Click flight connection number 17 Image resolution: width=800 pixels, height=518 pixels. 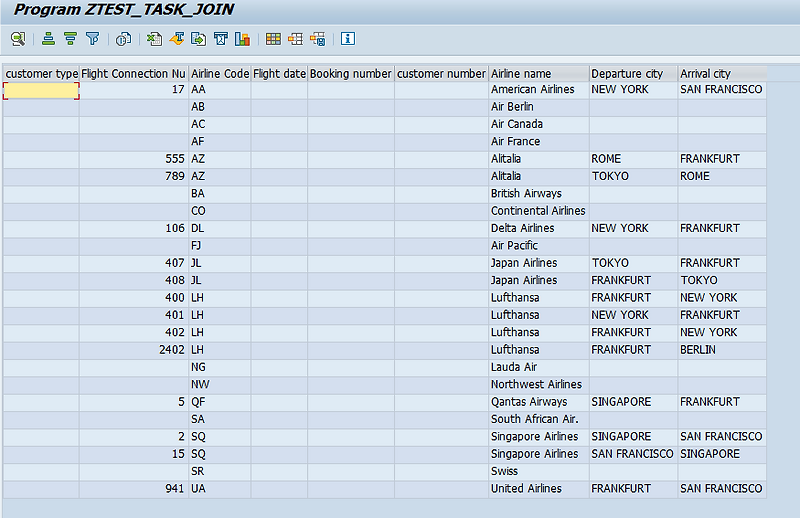(x=134, y=90)
